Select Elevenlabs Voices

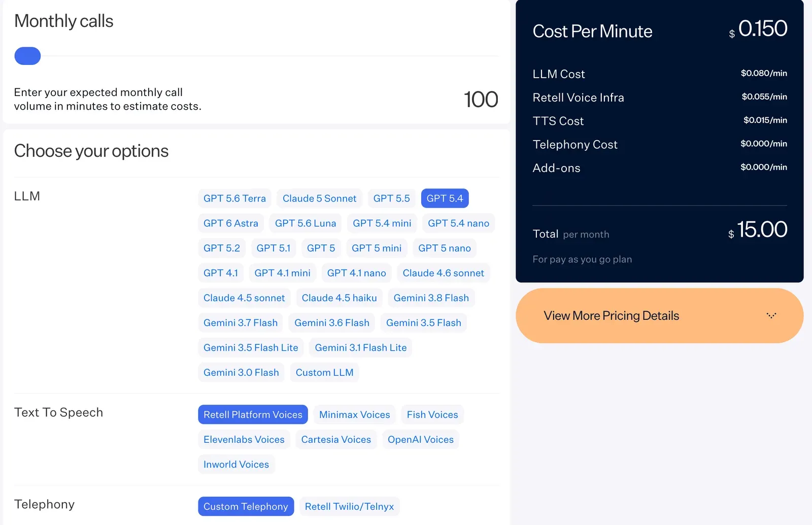[244, 440]
